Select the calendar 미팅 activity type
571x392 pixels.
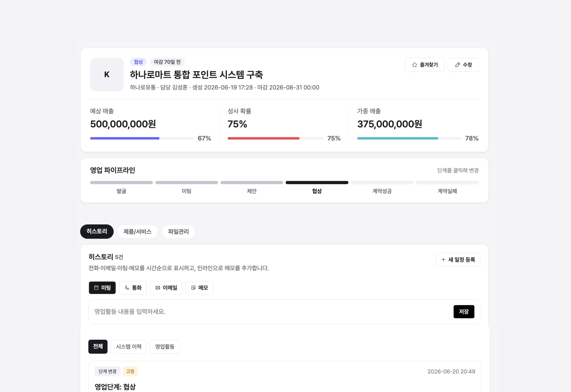tap(102, 288)
